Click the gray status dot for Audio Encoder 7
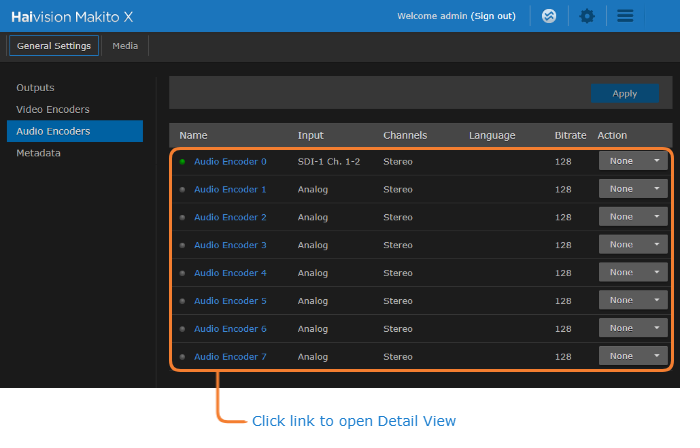The image size is (700, 448). 182,356
